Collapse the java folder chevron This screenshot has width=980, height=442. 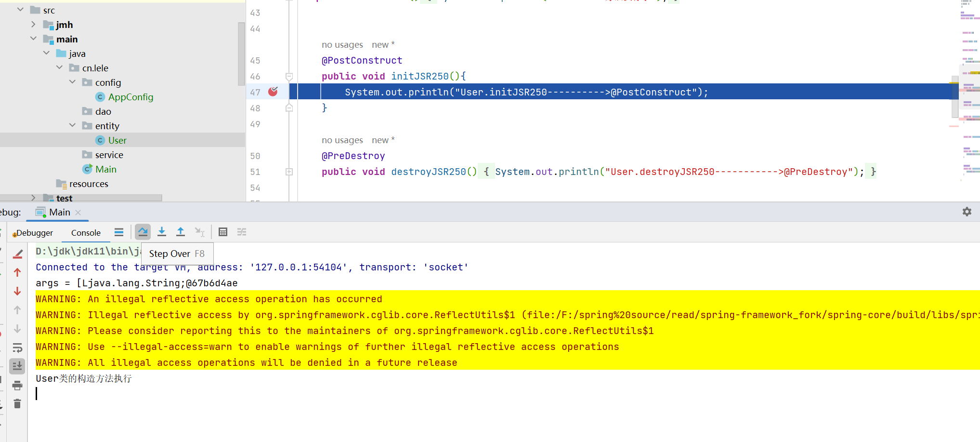tap(46, 53)
